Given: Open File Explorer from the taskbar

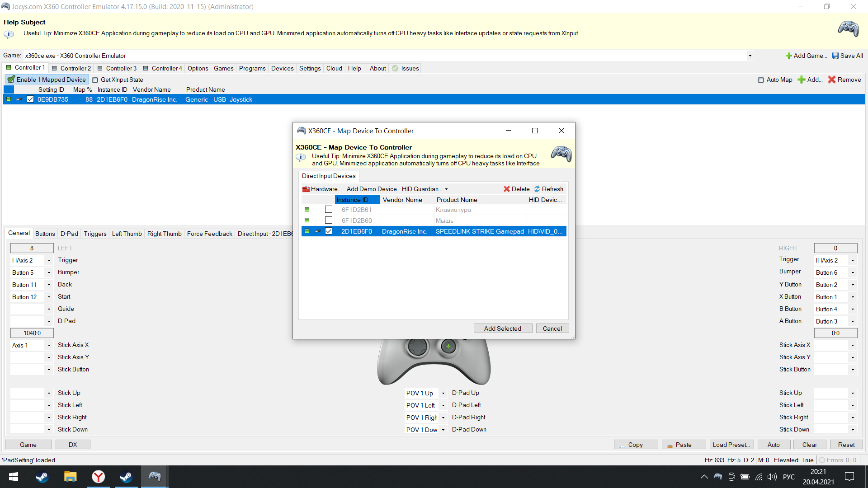Looking at the screenshot, I should click(70, 477).
